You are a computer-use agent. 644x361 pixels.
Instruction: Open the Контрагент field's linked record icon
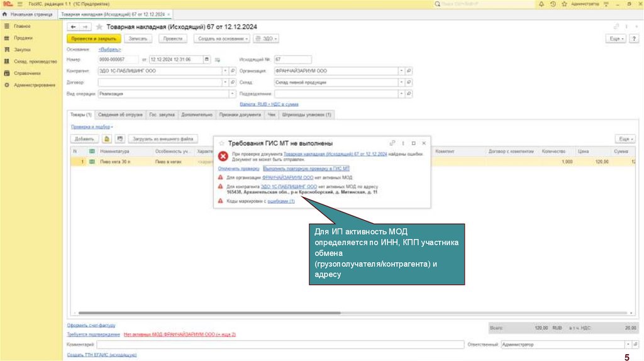pyautogui.click(x=233, y=71)
